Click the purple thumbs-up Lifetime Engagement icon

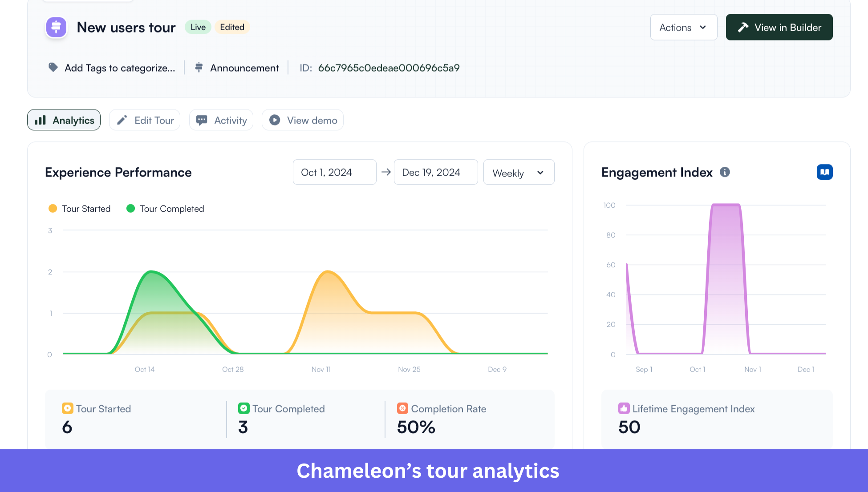(x=624, y=408)
